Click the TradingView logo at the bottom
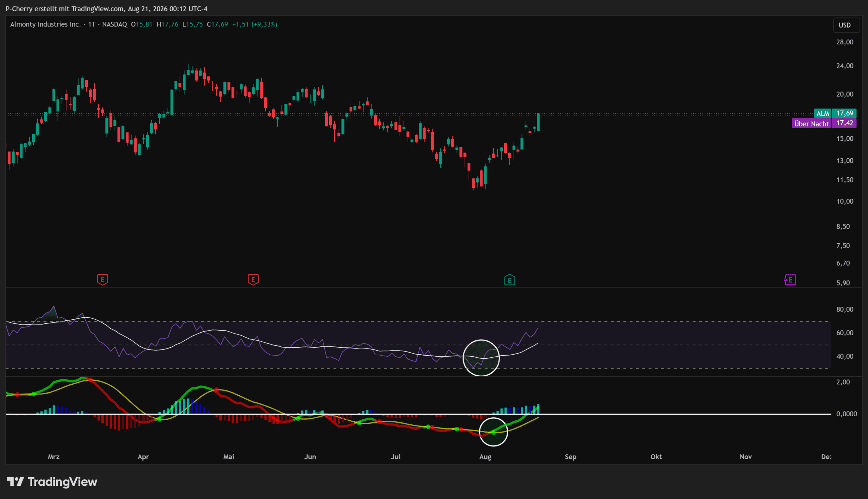868x499 pixels. point(52,482)
